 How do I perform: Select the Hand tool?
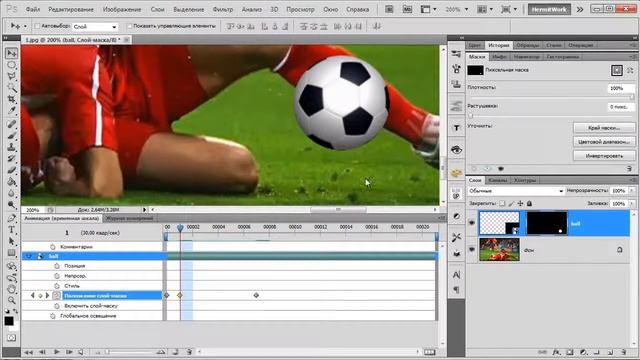pos(11,289)
